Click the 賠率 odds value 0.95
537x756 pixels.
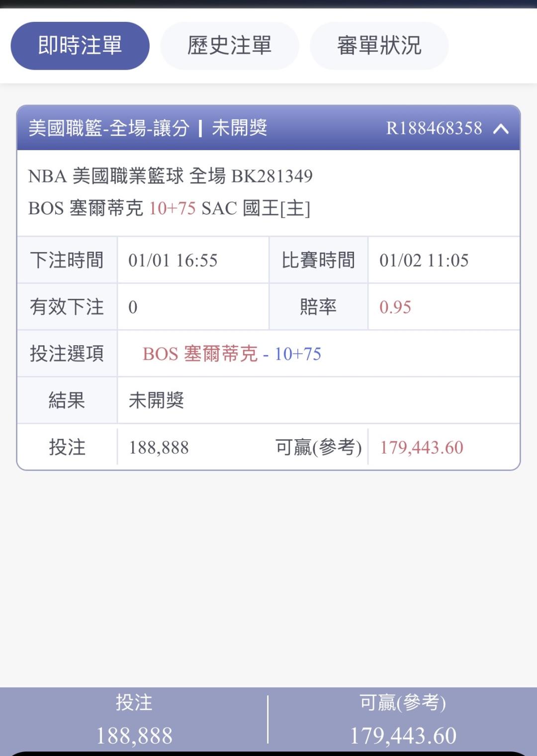click(395, 307)
